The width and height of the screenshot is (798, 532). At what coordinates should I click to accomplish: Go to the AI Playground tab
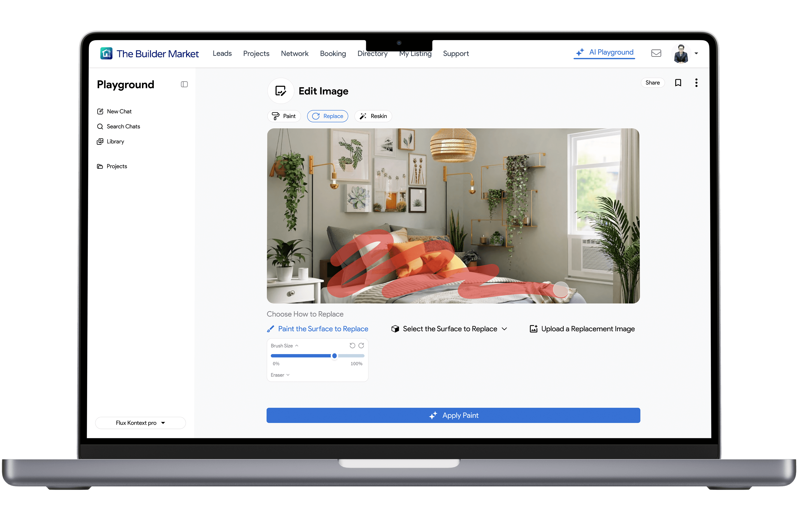(604, 52)
